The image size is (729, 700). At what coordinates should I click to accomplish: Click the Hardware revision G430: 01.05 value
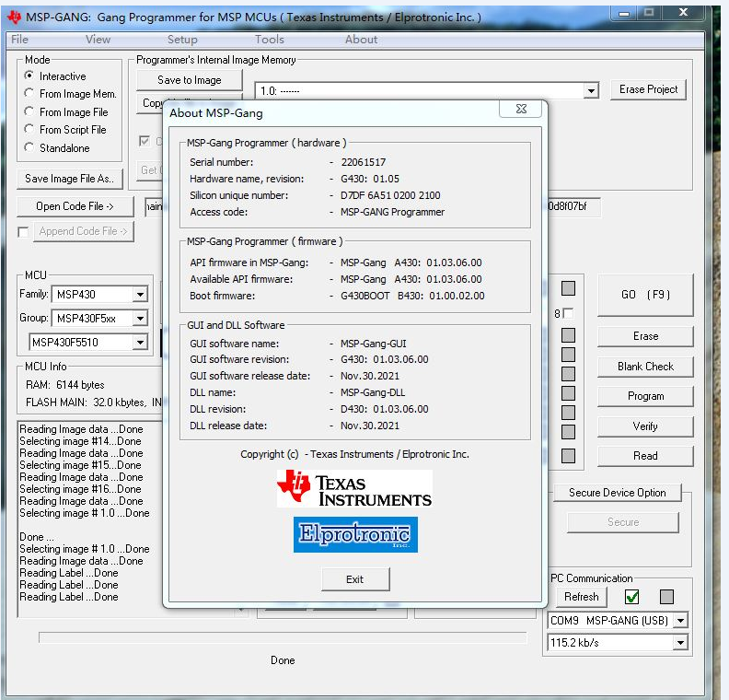(x=370, y=179)
